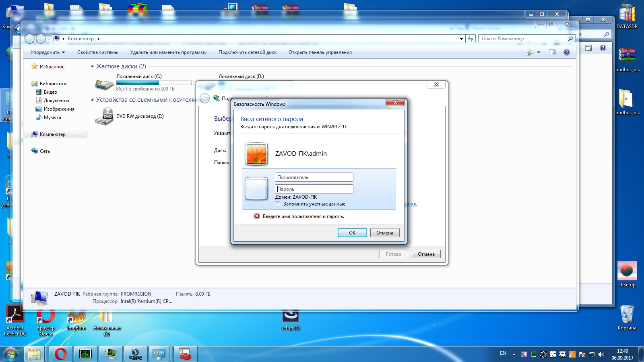This screenshot has width=644, height=362.
Task: Open the address bar history dropdown
Action: click(461, 39)
